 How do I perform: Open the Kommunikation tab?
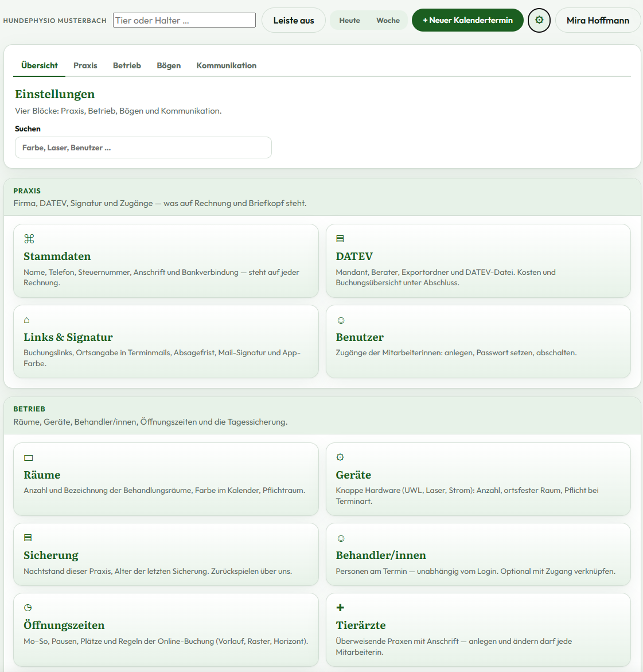pos(226,65)
